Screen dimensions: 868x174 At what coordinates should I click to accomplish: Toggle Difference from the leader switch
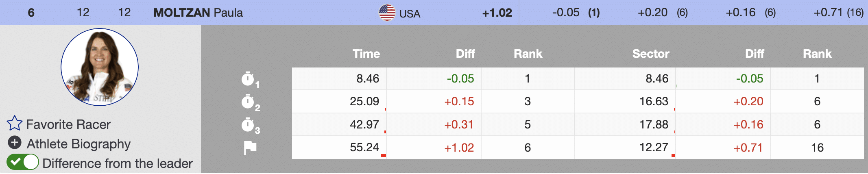23,162
